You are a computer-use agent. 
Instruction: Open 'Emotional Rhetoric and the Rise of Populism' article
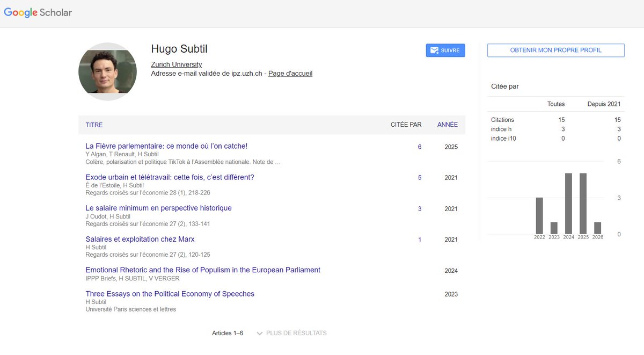pyautogui.click(x=203, y=270)
